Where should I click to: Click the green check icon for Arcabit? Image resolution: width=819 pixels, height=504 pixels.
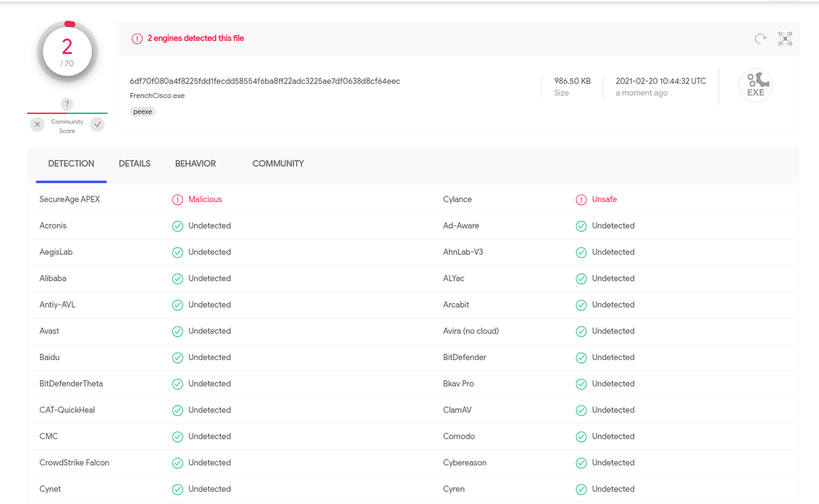[x=581, y=305]
